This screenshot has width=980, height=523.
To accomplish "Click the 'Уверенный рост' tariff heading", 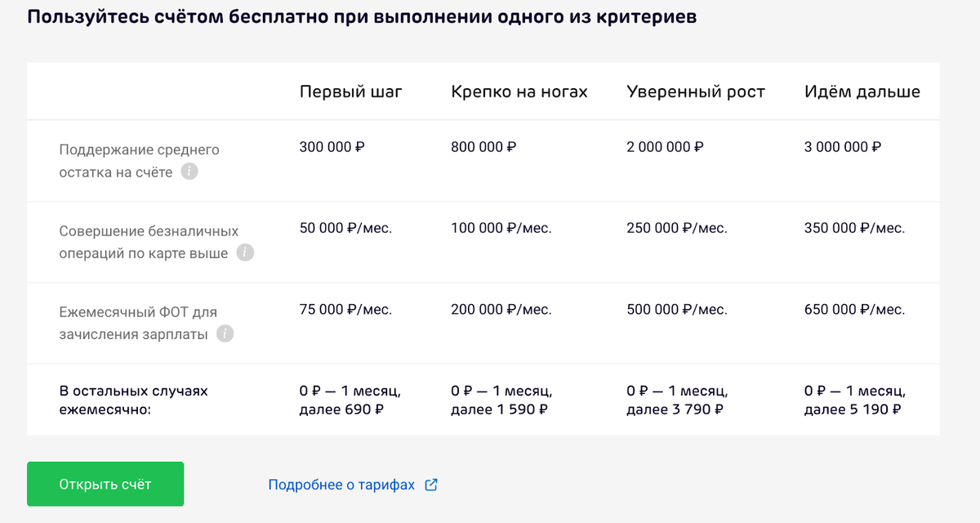I will tap(695, 92).
